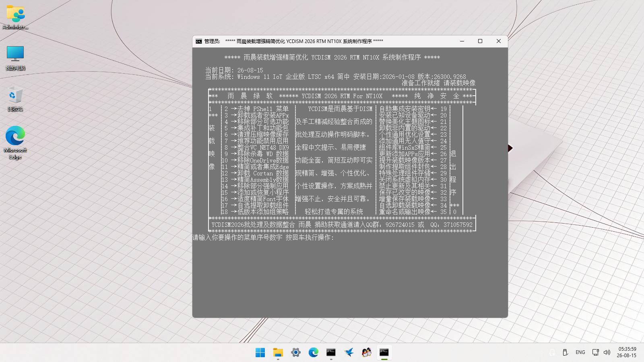Select the Microsoft Edge desktop shortcut
The width and height of the screenshot is (644, 362).
(15, 143)
